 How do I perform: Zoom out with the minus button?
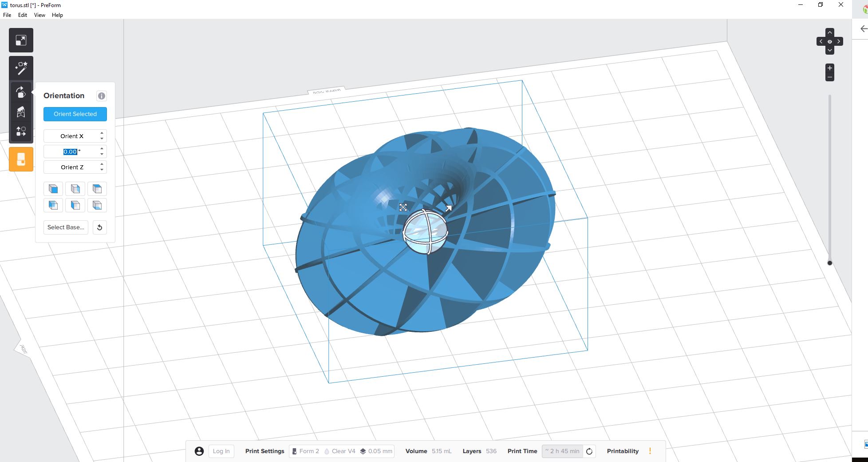click(x=829, y=77)
